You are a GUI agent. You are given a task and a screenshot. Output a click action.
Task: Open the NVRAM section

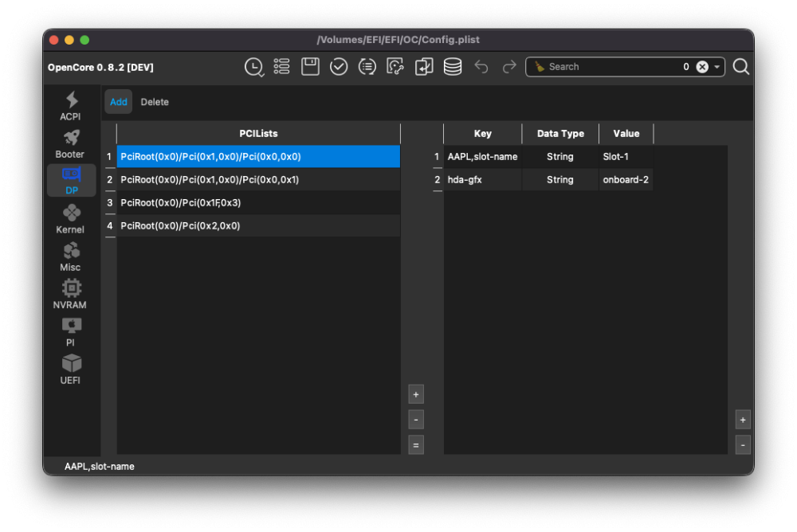tap(71, 294)
